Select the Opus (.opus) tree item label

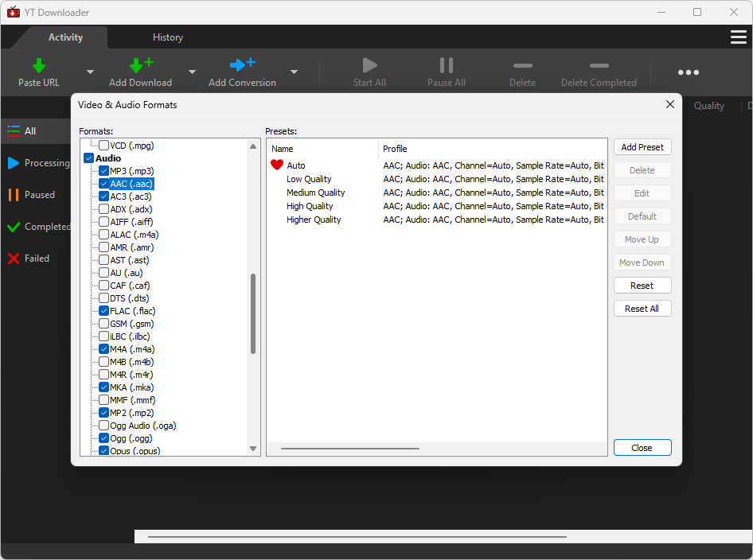point(135,451)
